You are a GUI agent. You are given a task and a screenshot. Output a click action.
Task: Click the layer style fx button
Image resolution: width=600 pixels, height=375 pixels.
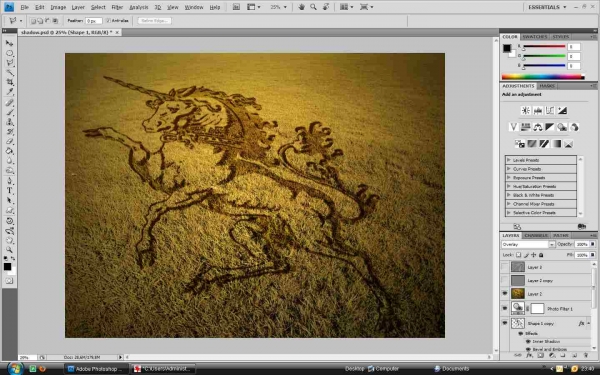pyautogui.click(x=529, y=355)
